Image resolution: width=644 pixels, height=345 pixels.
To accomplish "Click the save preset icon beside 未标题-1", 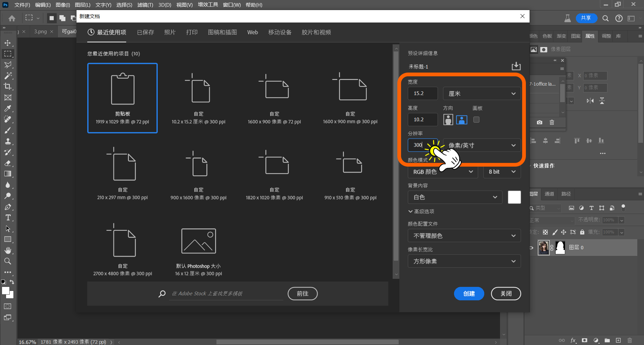I will (516, 66).
